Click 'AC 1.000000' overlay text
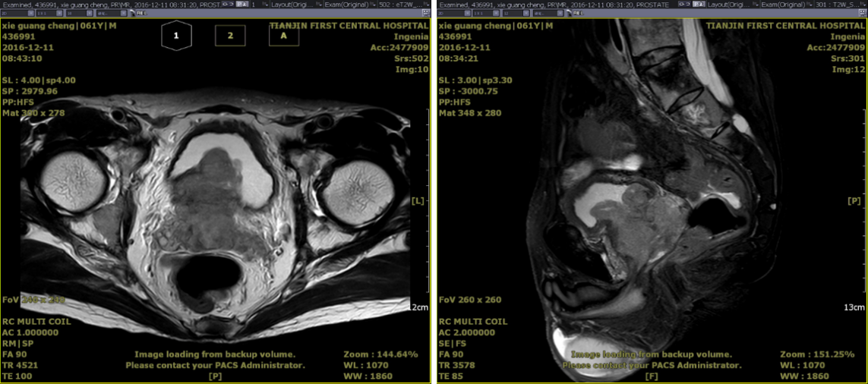 click(30, 332)
